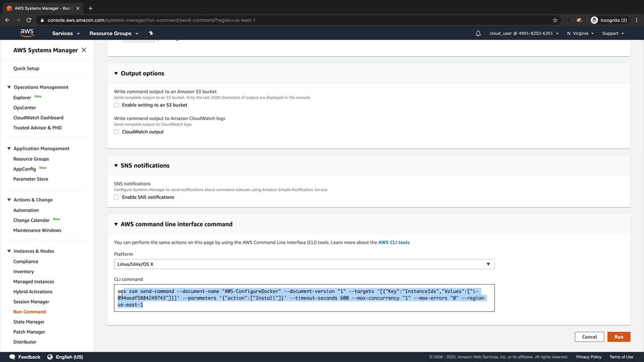The image size is (644, 362).
Task: Click the site lock icon in address bar
Action: 42,20
